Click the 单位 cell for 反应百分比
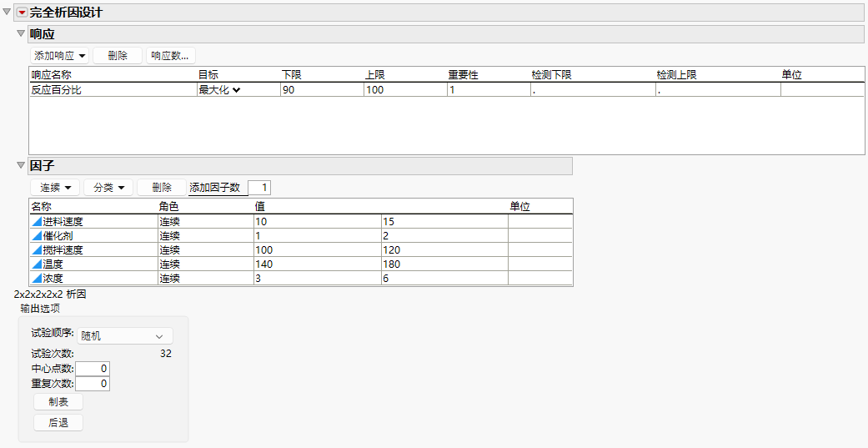The width and height of the screenshot is (868, 448). pos(822,90)
